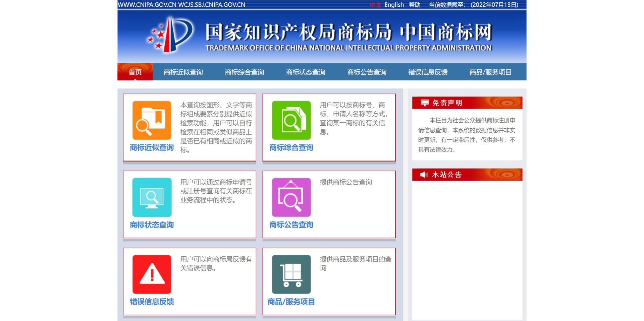This screenshot has height=321, width=644.
Task: Open 商标综合查询 in the navigation bar
Action: pos(245,72)
